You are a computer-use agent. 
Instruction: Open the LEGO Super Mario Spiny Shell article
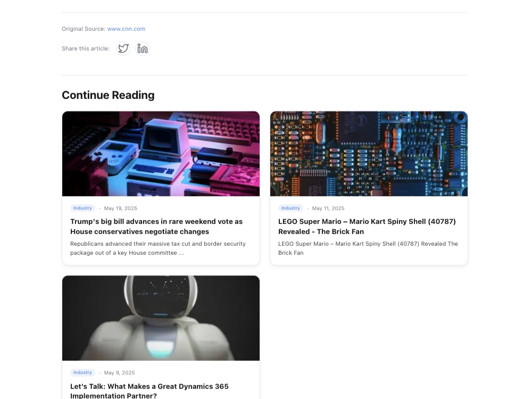tap(367, 226)
